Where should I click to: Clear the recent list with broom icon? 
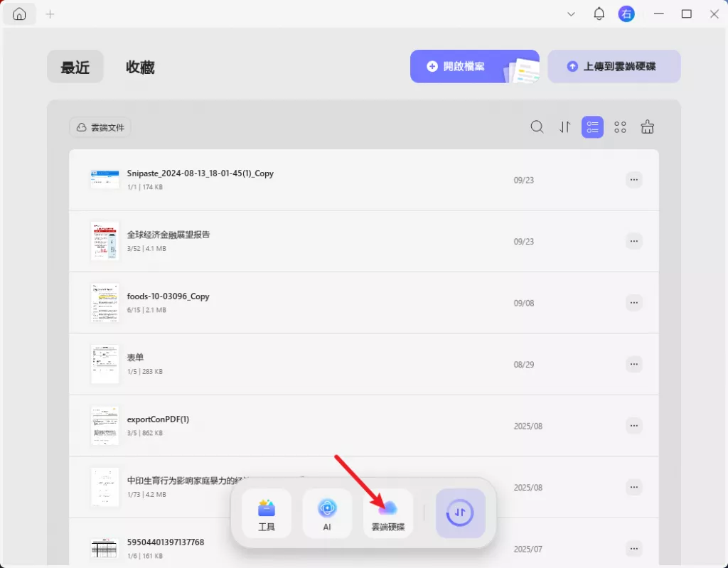(647, 127)
